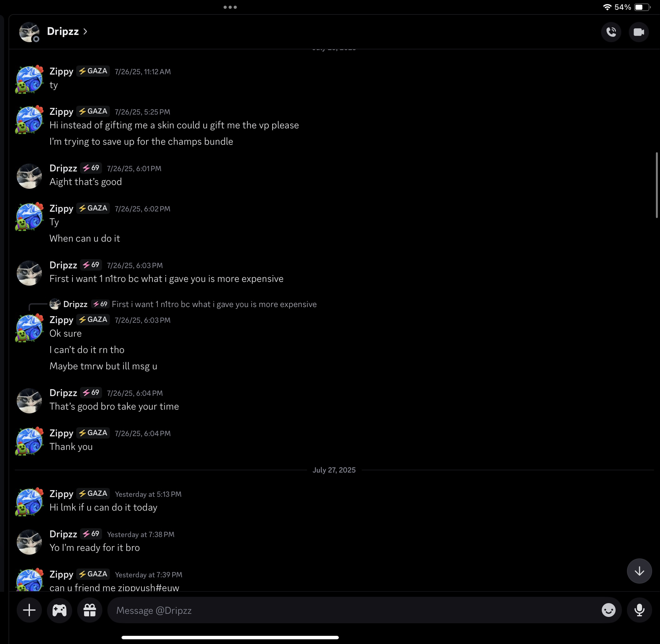This screenshot has height=644, width=660.
Task: Open the emoji picker
Action: pyautogui.click(x=608, y=610)
